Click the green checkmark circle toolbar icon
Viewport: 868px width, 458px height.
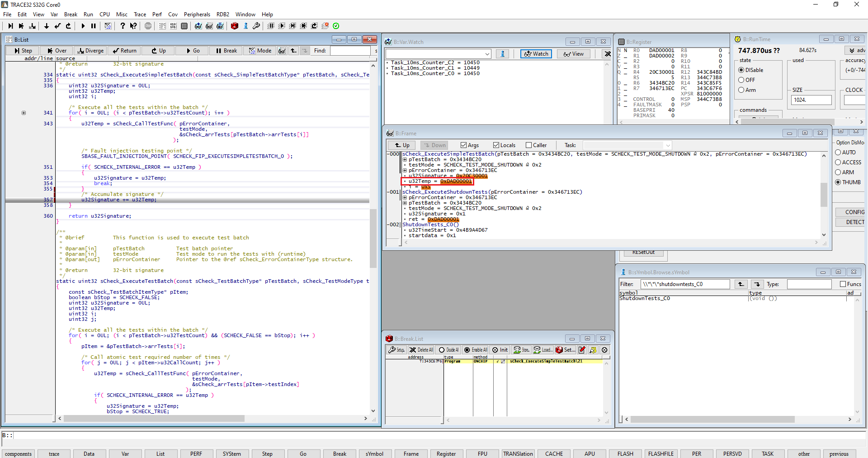click(336, 26)
